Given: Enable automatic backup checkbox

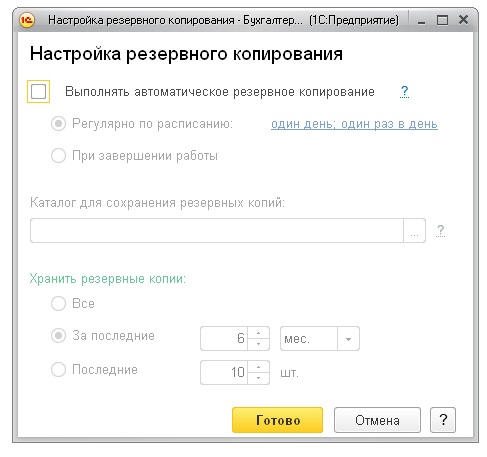Looking at the screenshot, I should [38, 91].
